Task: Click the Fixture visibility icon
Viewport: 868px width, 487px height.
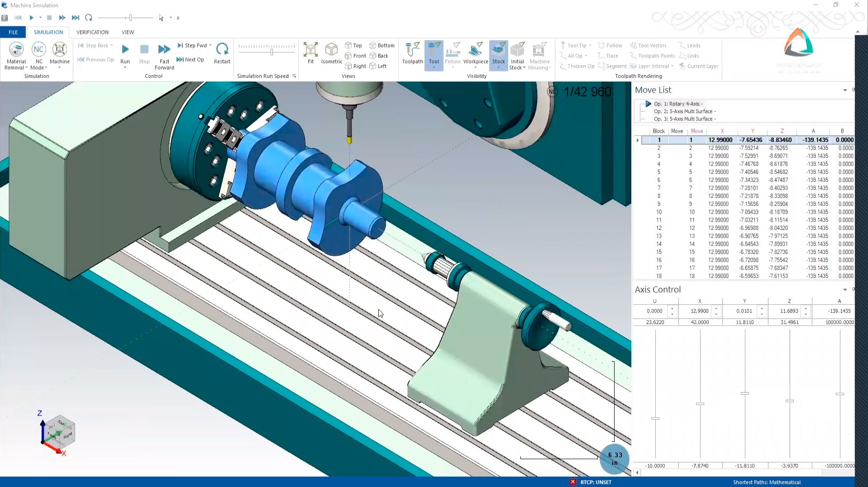Action: click(453, 52)
